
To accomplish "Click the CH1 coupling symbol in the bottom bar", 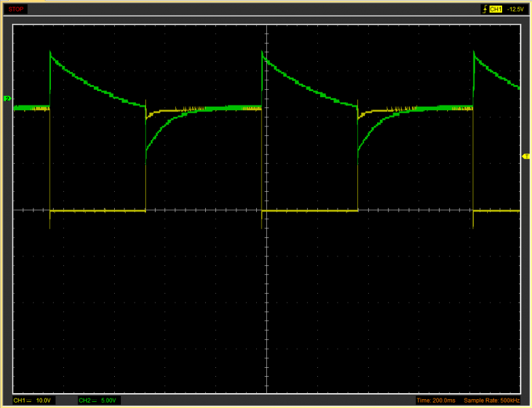I will point(30,401).
